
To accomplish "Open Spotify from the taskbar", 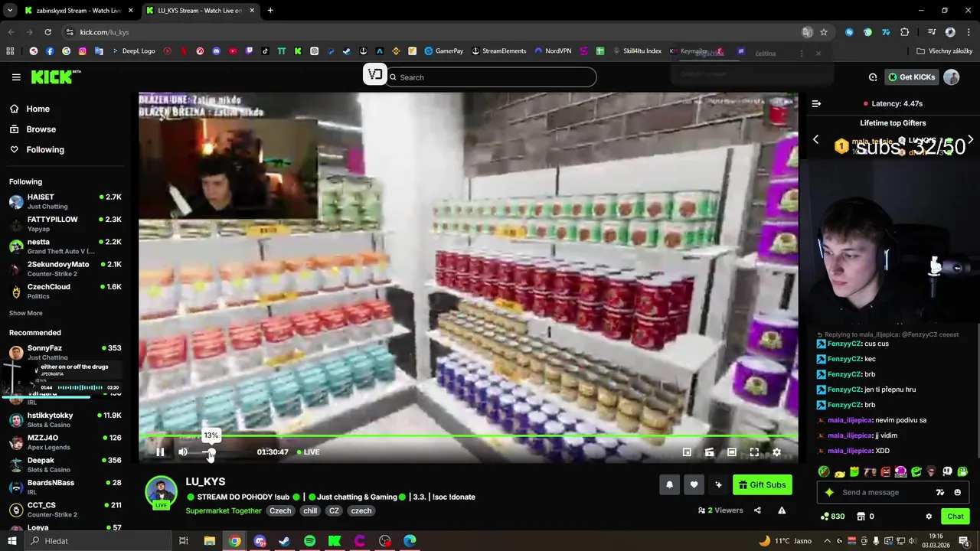I will click(x=309, y=541).
